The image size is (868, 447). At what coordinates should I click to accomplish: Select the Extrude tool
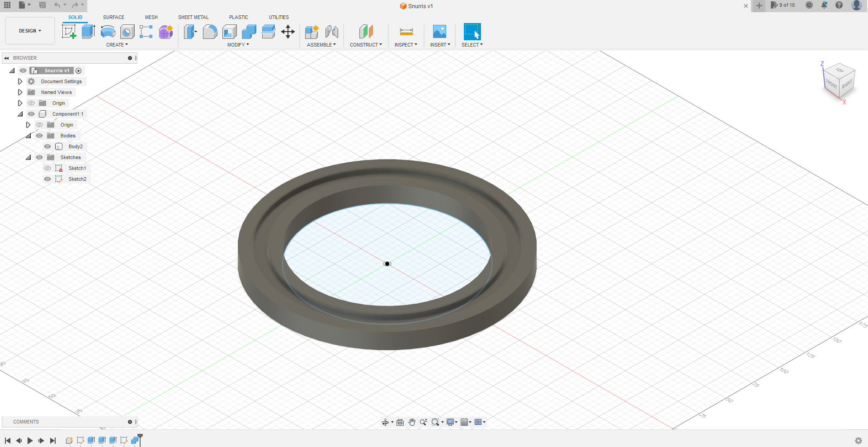[88, 32]
